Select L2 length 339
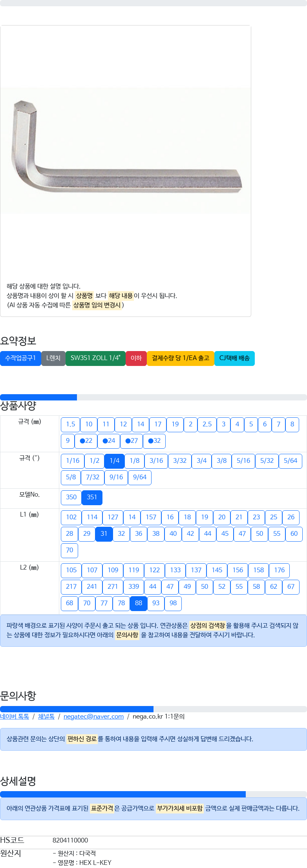This screenshot has width=307, height=868. point(133,587)
